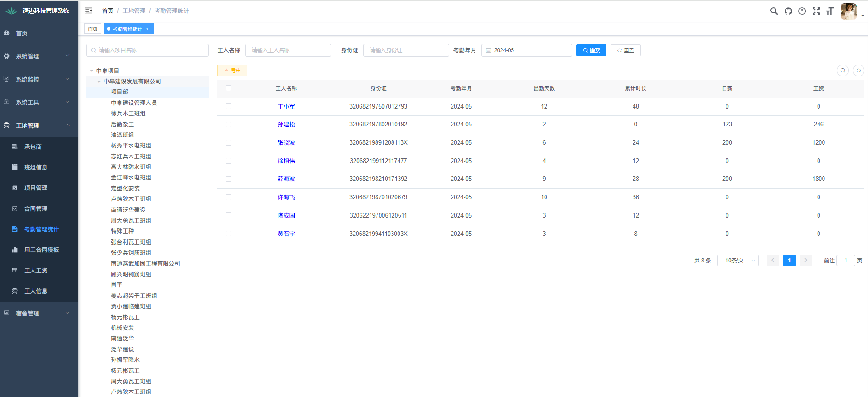Focus the project name search box
Image resolution: width=868 pixels, height=397 pixels.
click(147, 50)
